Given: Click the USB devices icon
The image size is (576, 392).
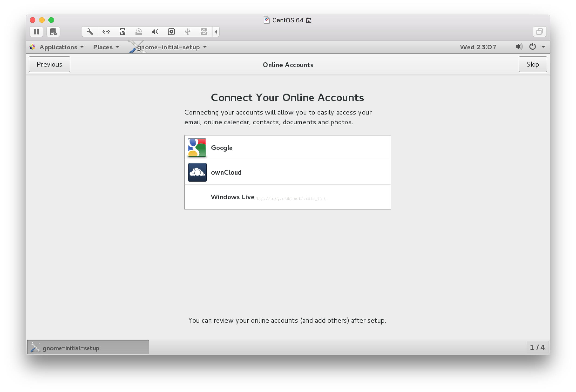Looking at the screenshot, I should (188, 32).
